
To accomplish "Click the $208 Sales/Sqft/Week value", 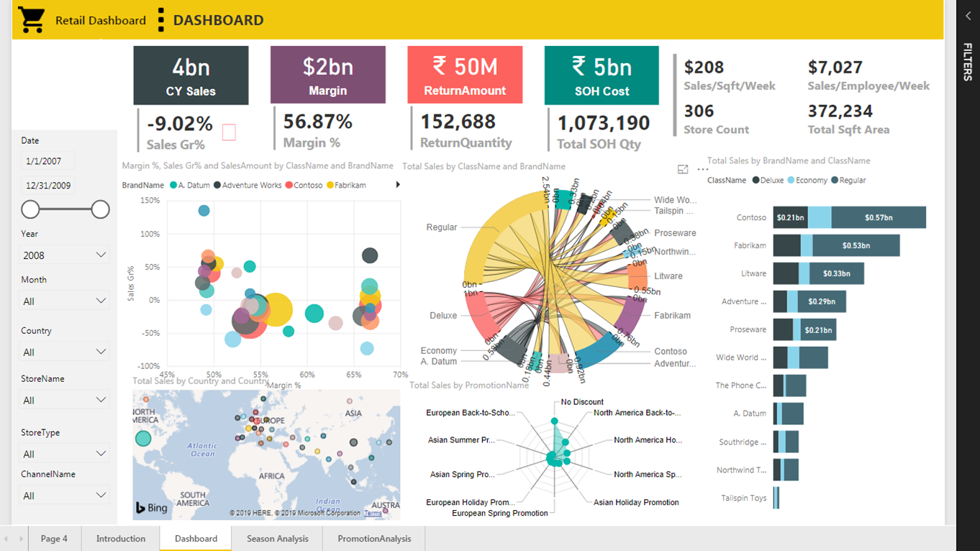I will point(704,67).
